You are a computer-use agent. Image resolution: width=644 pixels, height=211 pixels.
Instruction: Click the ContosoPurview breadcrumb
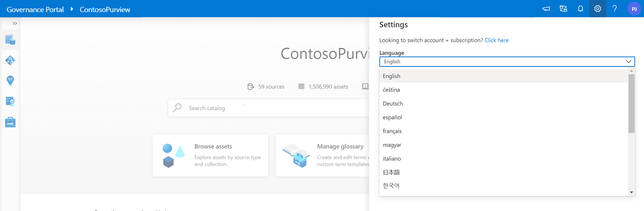pyautogui.click(x=105, y=9)
